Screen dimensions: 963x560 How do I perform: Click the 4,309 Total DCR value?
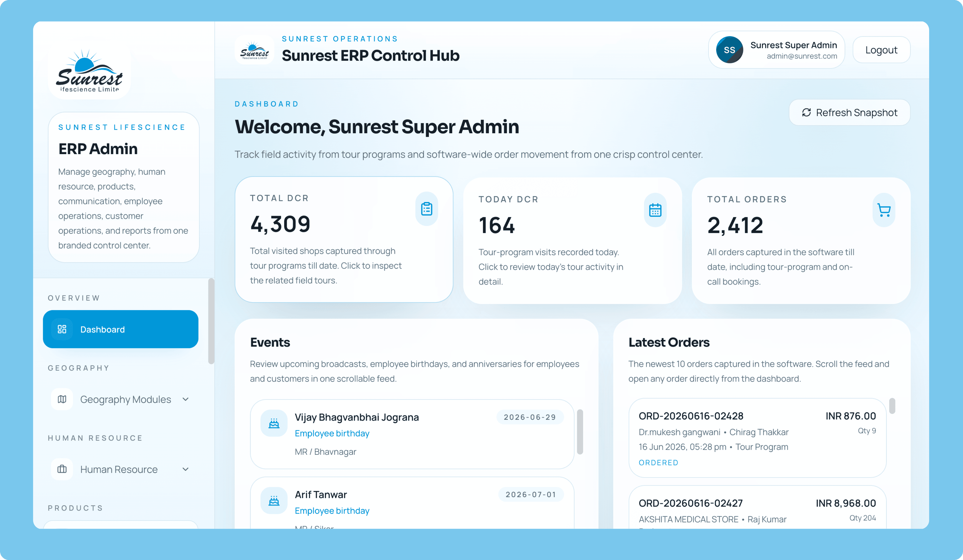tap(280, 224)
